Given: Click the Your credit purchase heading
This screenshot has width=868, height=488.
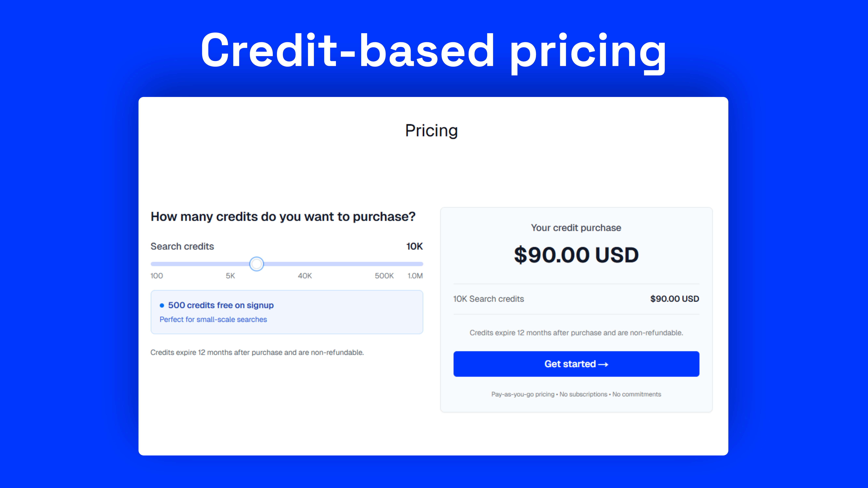Looking at the screenshot, I should click(576, 228).
